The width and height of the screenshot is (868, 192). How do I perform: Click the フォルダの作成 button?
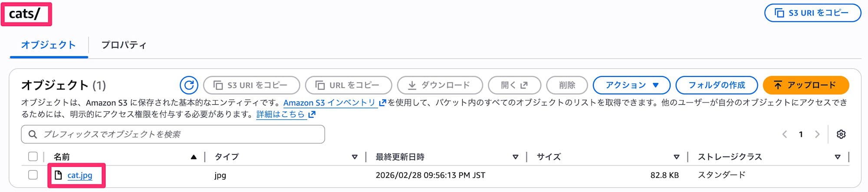pyautogui.click(x=717, y=85)
